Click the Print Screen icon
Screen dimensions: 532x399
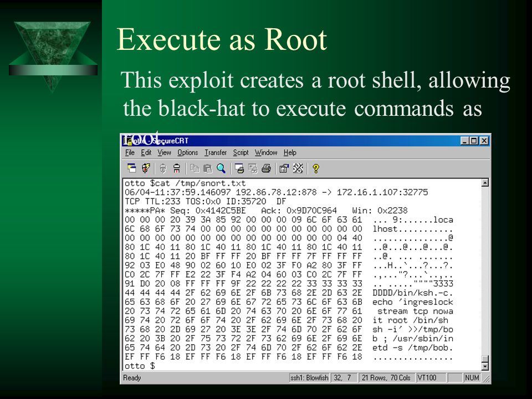click(239, 168)
